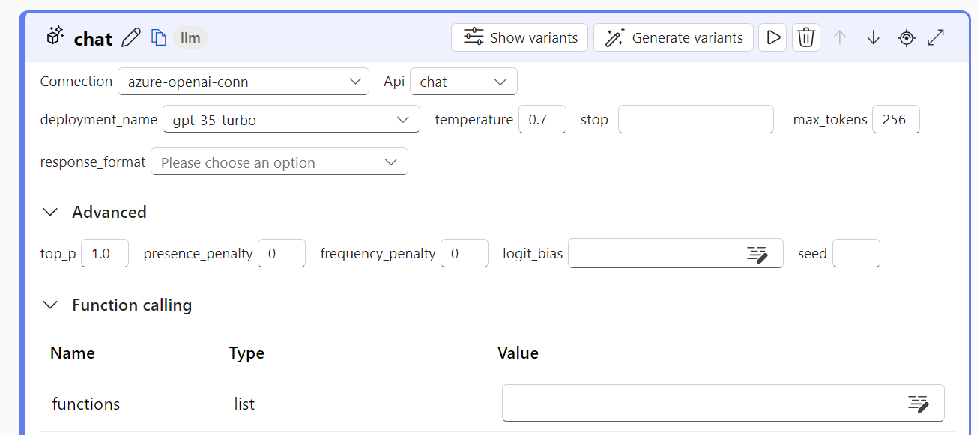The image size is (980, 435).
Task: Click the pencil icon to rename chat node
Action: pyautogui.click(x=131, y=37)
